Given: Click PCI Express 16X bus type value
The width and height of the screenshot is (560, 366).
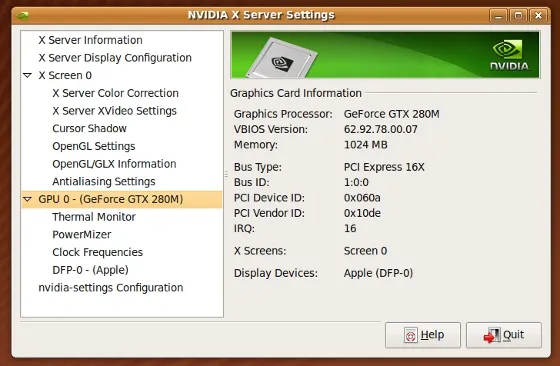Looking at the screenshot, I should pos(384,167).
